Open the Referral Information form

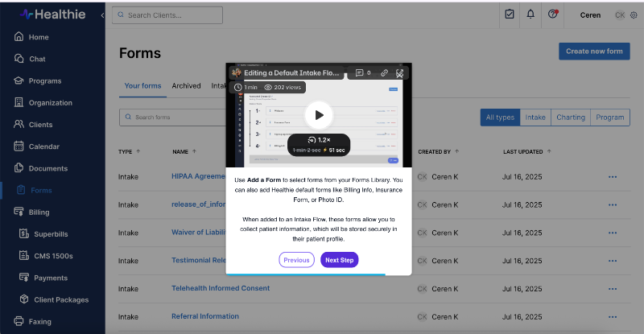point(205,316)
